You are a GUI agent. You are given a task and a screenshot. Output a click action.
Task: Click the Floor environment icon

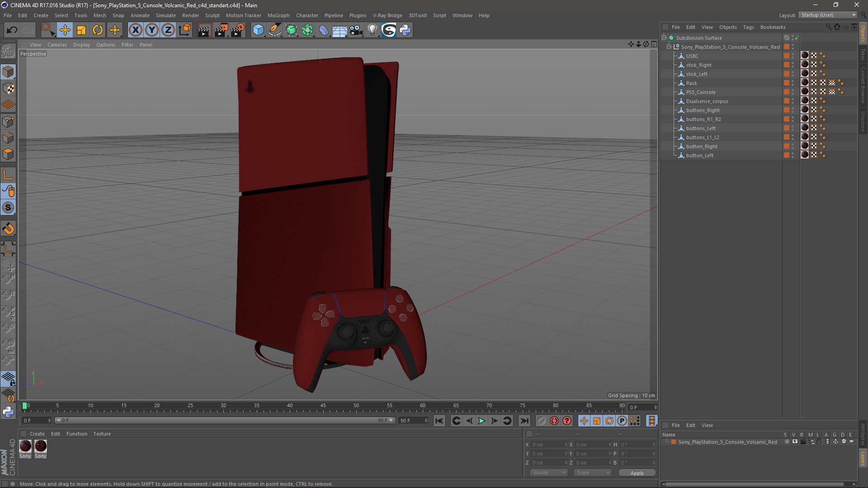coord(340,30)
